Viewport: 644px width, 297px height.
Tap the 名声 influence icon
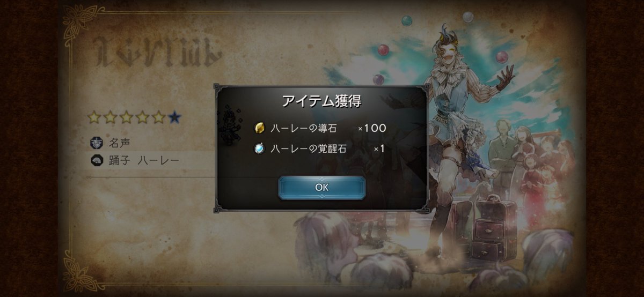(97, 143)
